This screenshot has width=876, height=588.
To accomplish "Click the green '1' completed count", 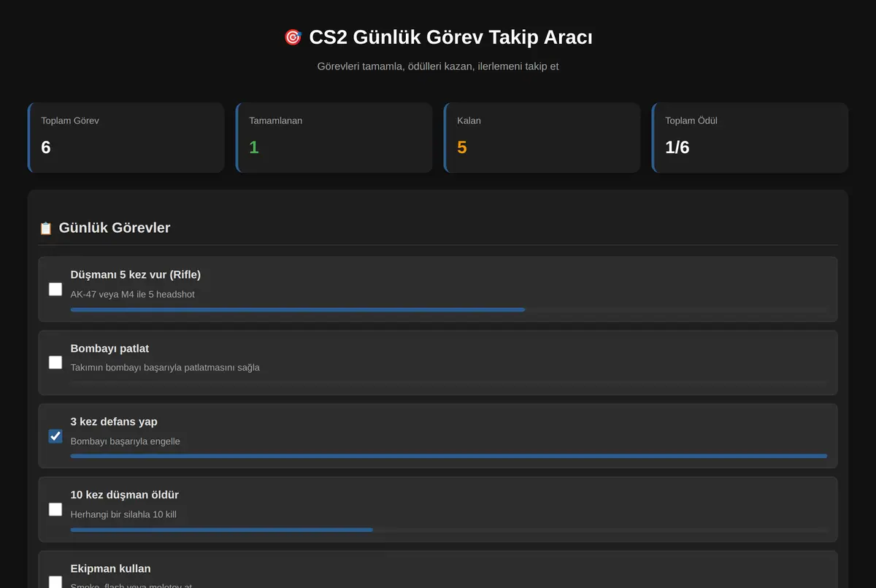I will 254,147.
